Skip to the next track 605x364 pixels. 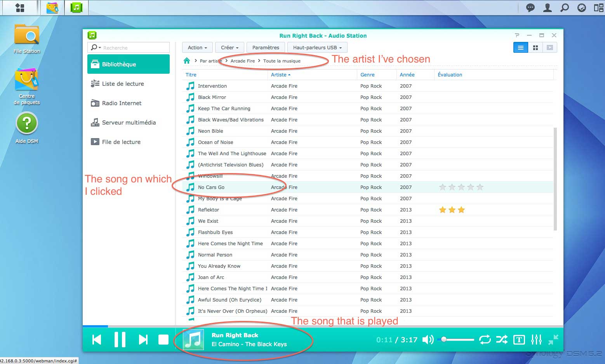143,340
